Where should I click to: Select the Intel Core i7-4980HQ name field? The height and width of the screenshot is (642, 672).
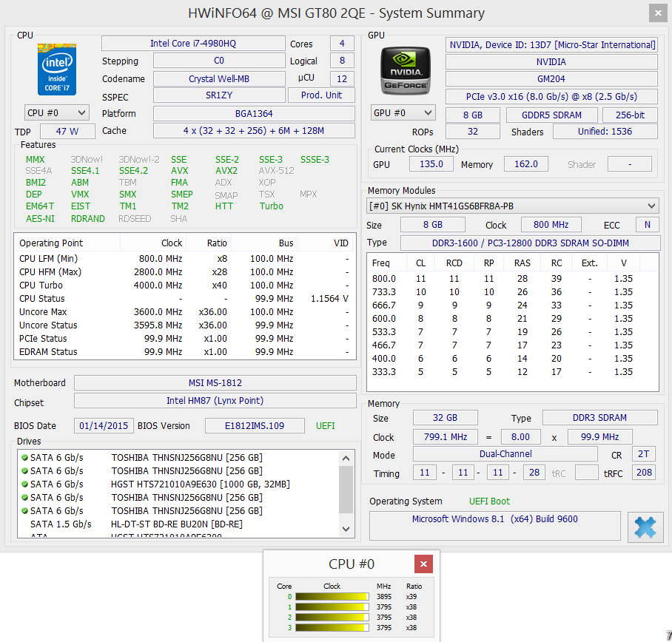[193, 43]
